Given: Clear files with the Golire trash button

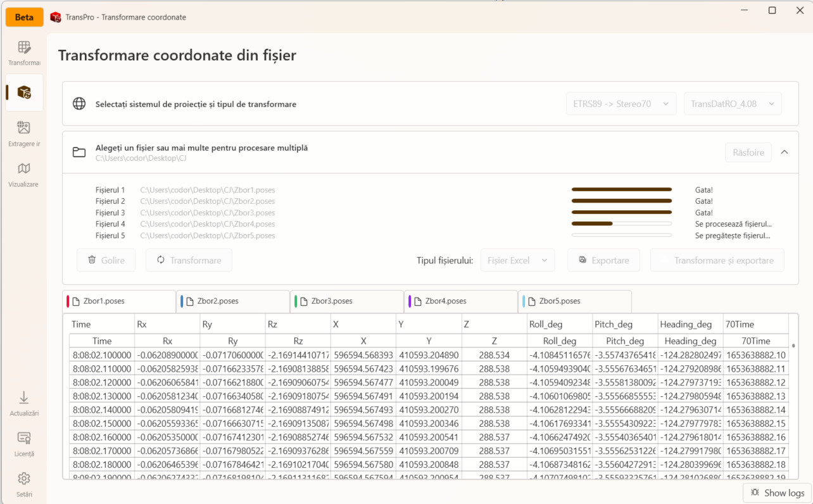Looking at the screenshot, I should [x=106, y=260].
